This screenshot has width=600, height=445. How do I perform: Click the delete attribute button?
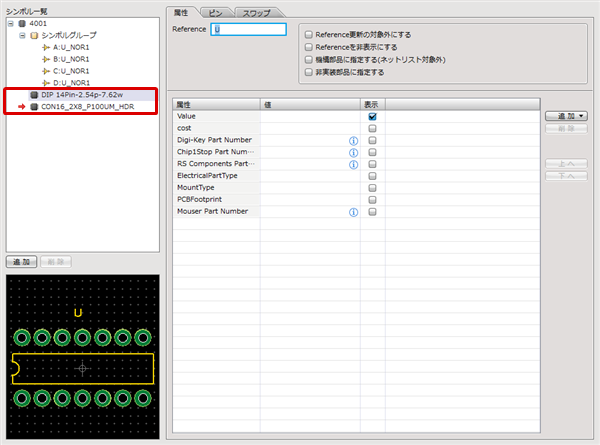click(x=566, y=129)
